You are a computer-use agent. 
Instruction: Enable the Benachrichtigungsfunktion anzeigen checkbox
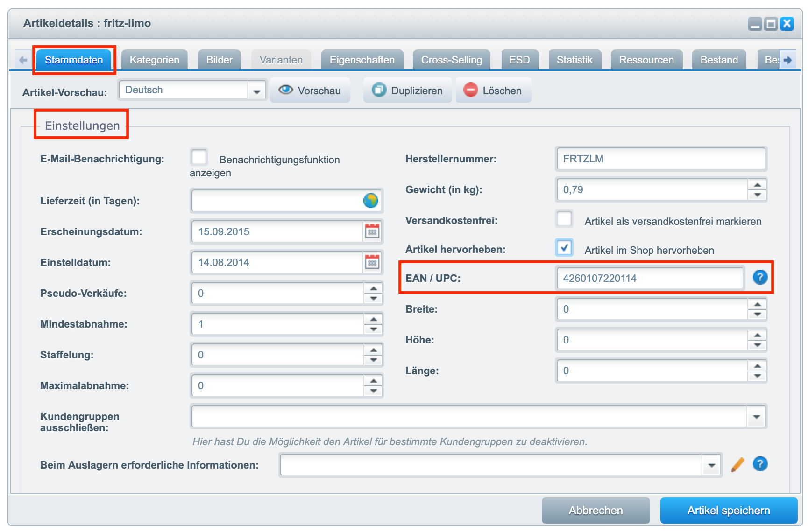[199, 158]
